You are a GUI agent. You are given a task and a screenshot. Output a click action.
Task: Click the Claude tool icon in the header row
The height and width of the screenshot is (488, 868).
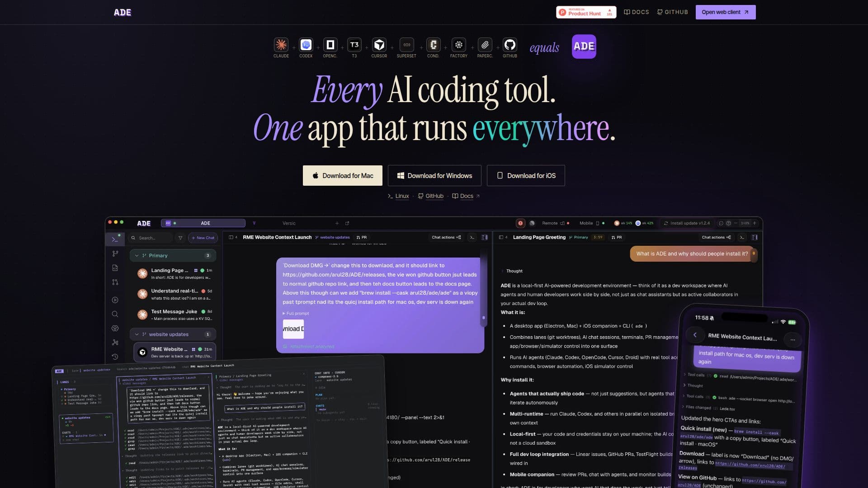pyautogui.click(x=281, y=45)
